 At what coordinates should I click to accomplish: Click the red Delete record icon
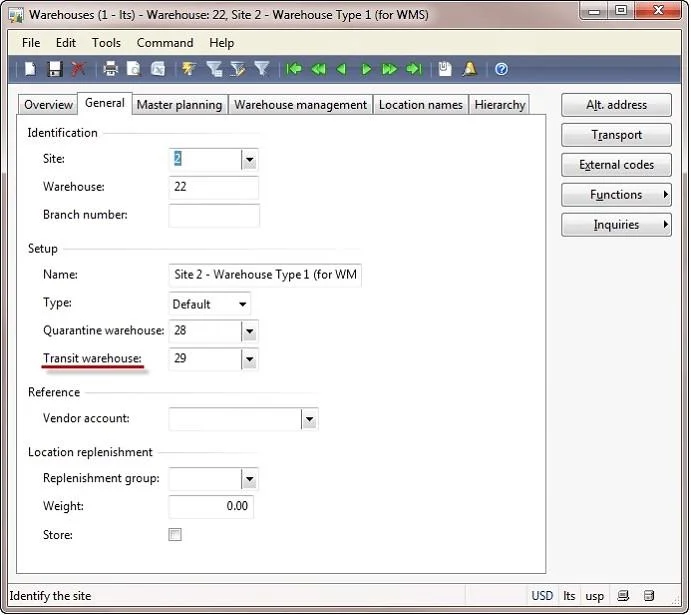click(78, 69)
